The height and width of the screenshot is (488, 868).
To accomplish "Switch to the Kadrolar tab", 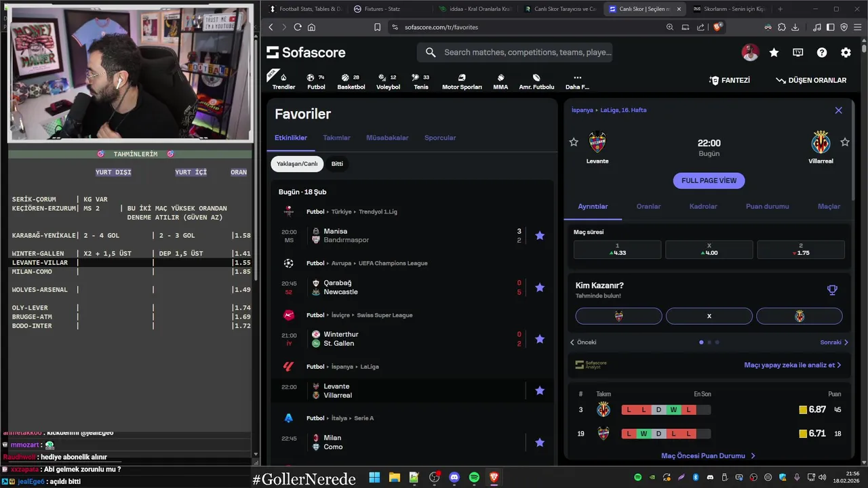I will (x=703, y=207).
